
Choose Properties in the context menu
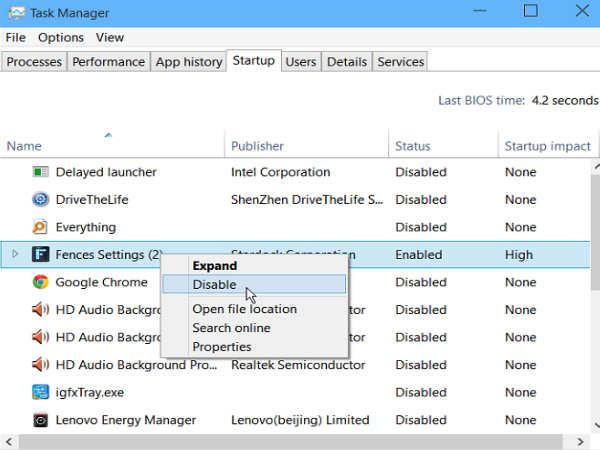pos(254,347)
